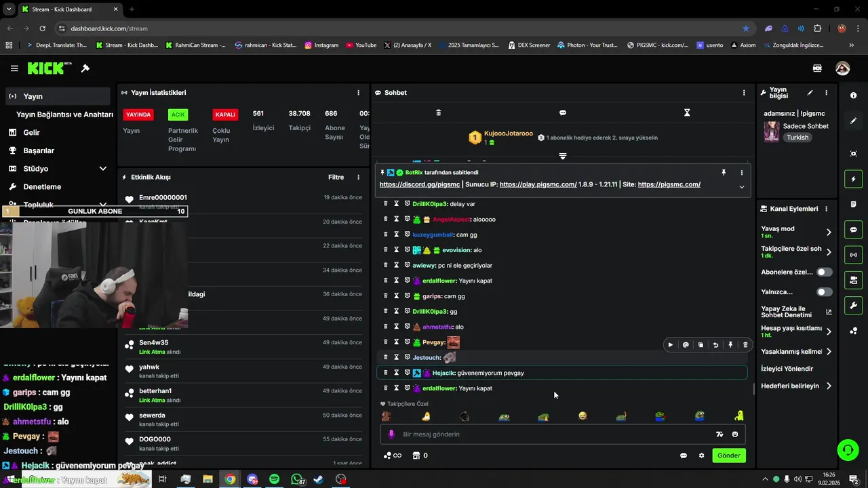Open Yavaş mod options arrow
The width and height of the screenshot is (868, 488).
[829, 232]
